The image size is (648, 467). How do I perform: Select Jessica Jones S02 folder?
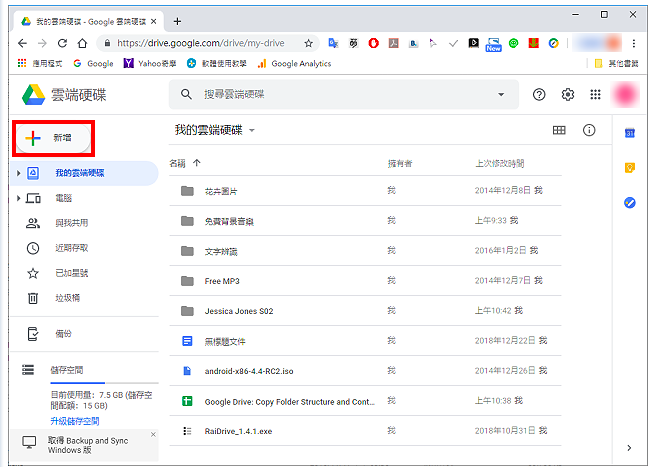[365, 311]
